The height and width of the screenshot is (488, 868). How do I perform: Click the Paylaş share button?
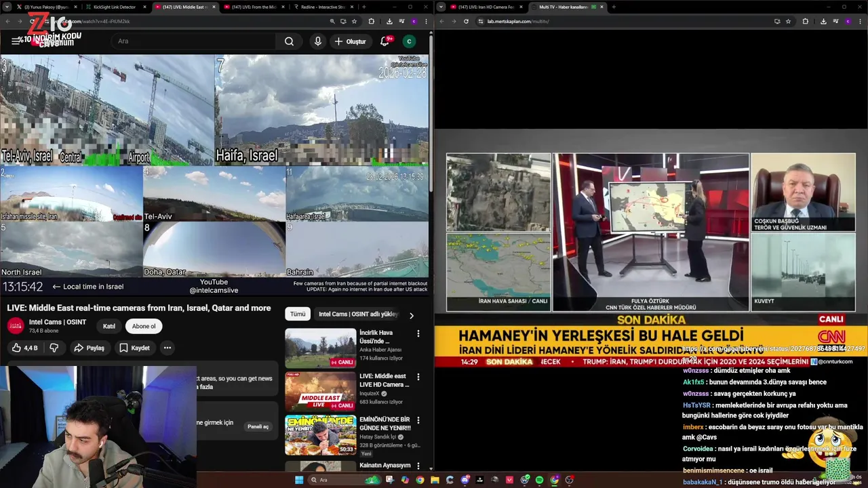pyautogui.click(x=89, y=348)
